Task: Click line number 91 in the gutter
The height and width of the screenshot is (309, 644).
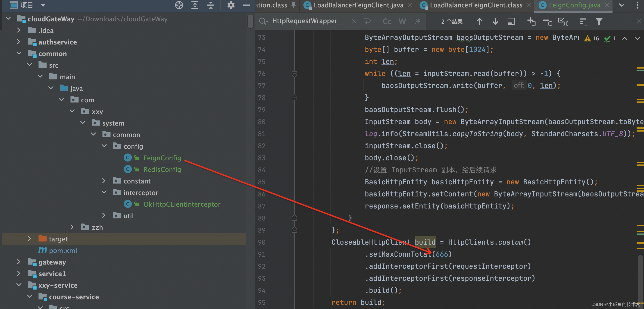Action: coord(262,254)
